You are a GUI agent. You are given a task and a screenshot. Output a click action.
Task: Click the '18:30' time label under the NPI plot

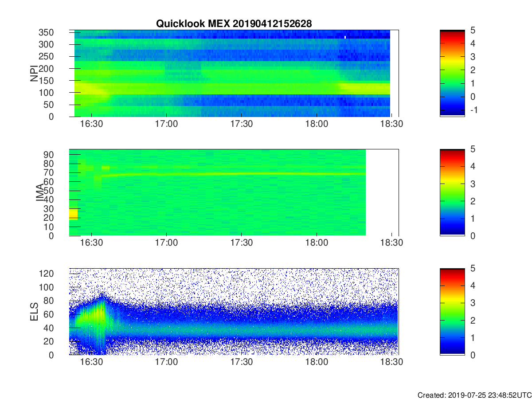[392, 125]
